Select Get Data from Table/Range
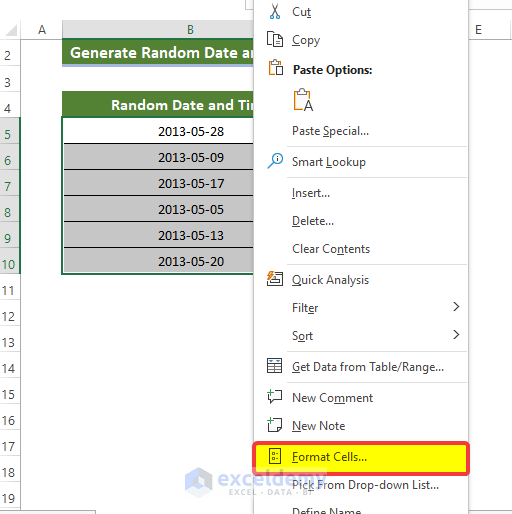Viewport: 512px width, 514px height. coord(361,367)
